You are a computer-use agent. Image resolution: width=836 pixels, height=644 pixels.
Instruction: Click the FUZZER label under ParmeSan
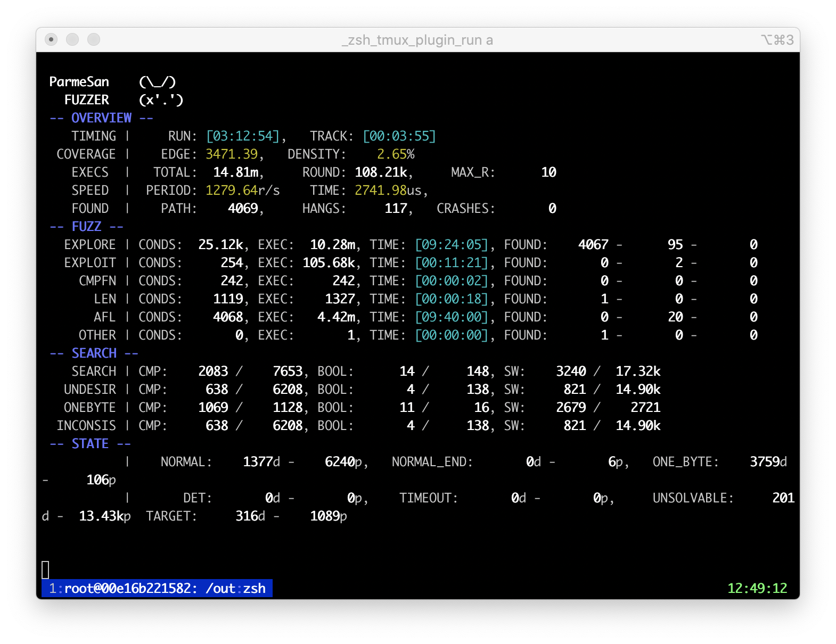[87, 100]
